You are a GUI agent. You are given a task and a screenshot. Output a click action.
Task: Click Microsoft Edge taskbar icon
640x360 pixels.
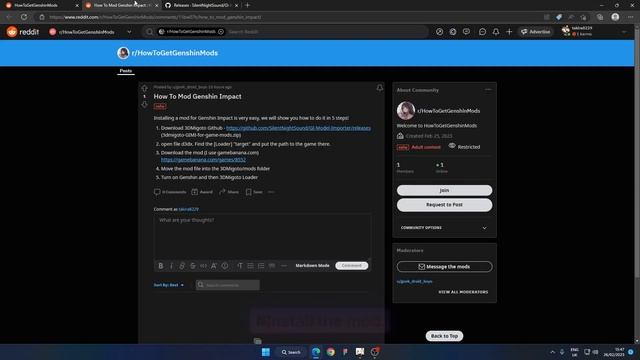316,352
